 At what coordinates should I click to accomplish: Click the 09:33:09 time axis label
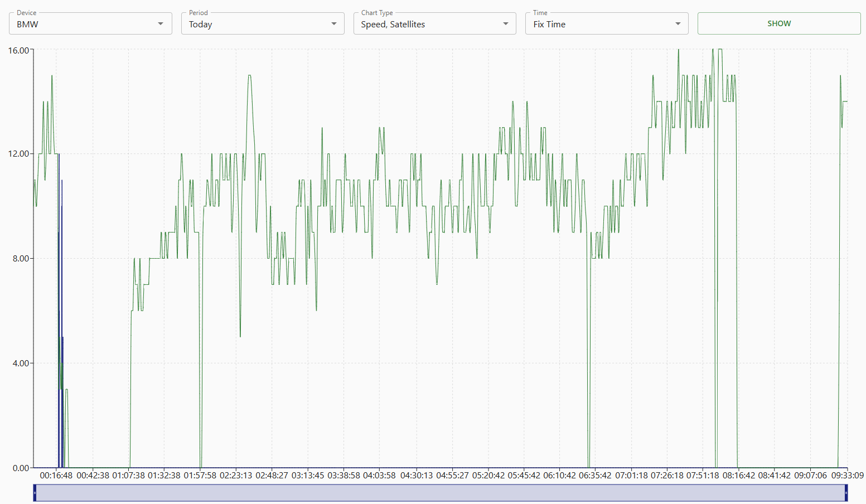tap(847, 476)
